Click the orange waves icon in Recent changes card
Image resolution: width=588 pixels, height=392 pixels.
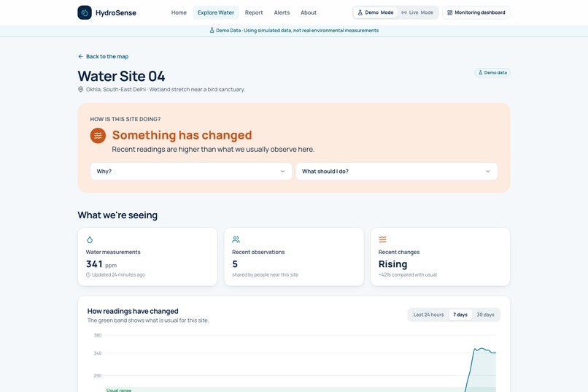(x=382, y=239)
